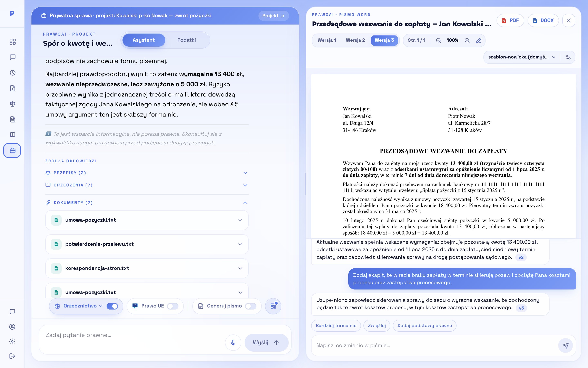This screenshot has width=588, height=368.
Task: Open the settings gear icon in sidebar
Action: coord(12,341)
